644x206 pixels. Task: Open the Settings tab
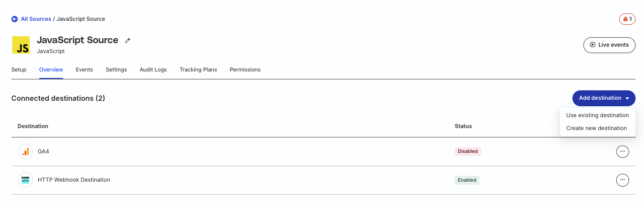[116, 69]
